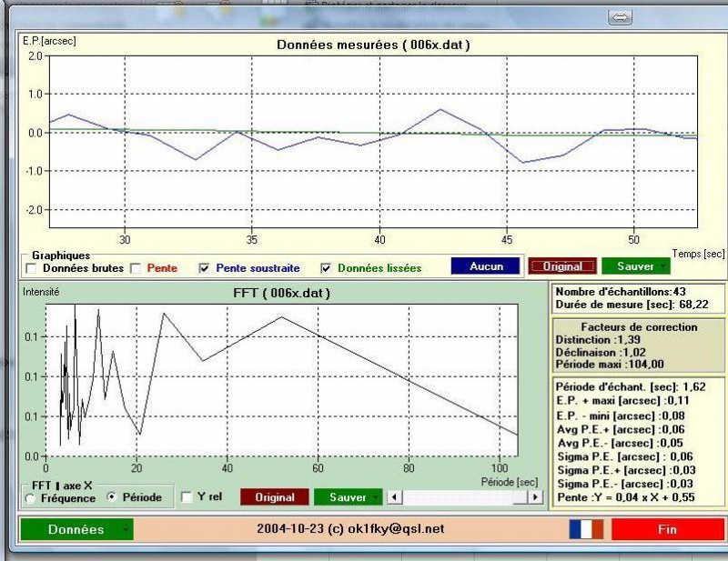Enable the Données brutes checkbox
This screenshot has height=561, width=728.
click(32, 268)
